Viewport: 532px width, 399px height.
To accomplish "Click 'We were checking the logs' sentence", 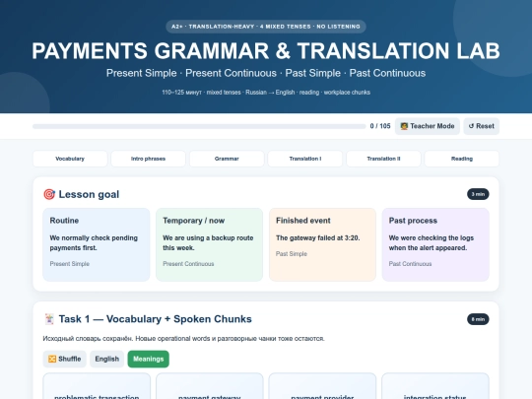I will pos(432,243).
